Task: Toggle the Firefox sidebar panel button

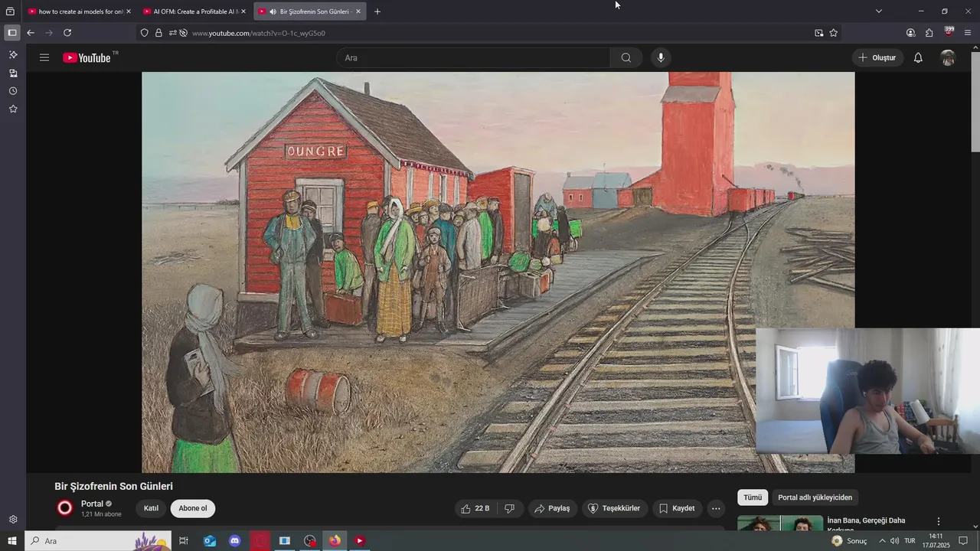Action: click(11, 33)
